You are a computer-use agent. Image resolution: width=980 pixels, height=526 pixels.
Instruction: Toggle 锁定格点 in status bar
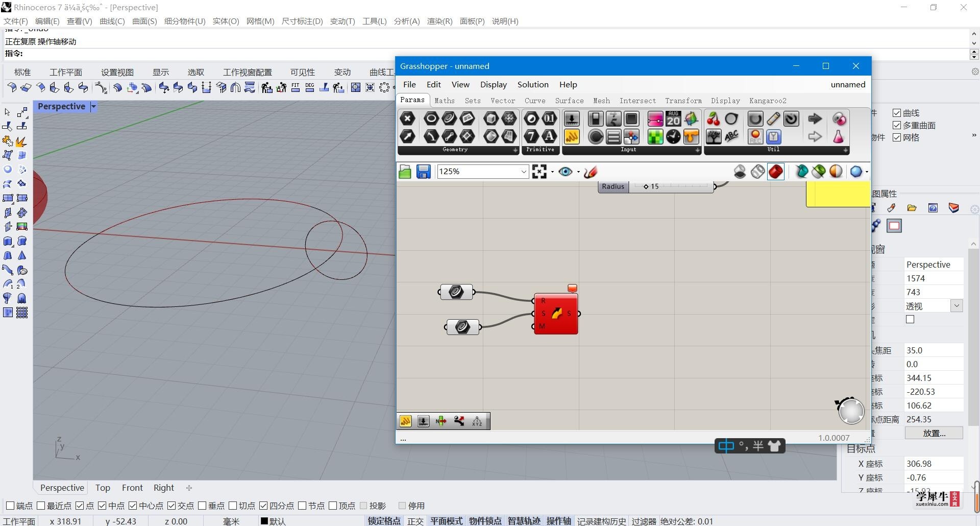[x=384, y=521]
